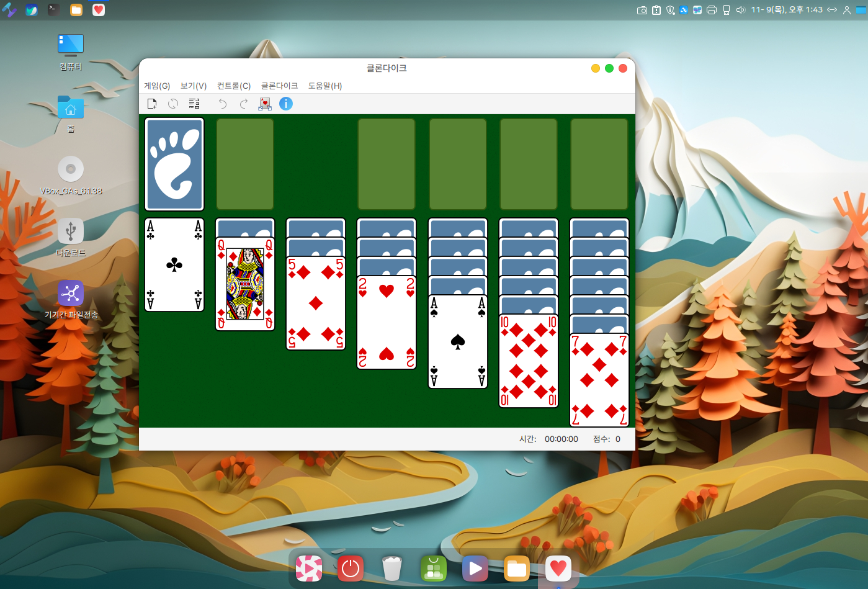Maximize the 클론다이크 window with the green button
Image resolution: width=868 pixels, height=589 pixels.
(609, 68)
